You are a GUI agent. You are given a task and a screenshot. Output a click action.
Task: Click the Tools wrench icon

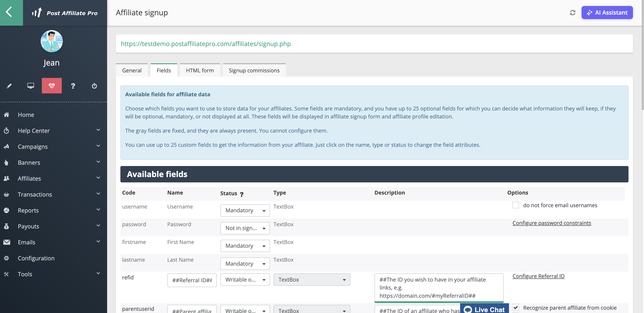[x=6, y=274]
